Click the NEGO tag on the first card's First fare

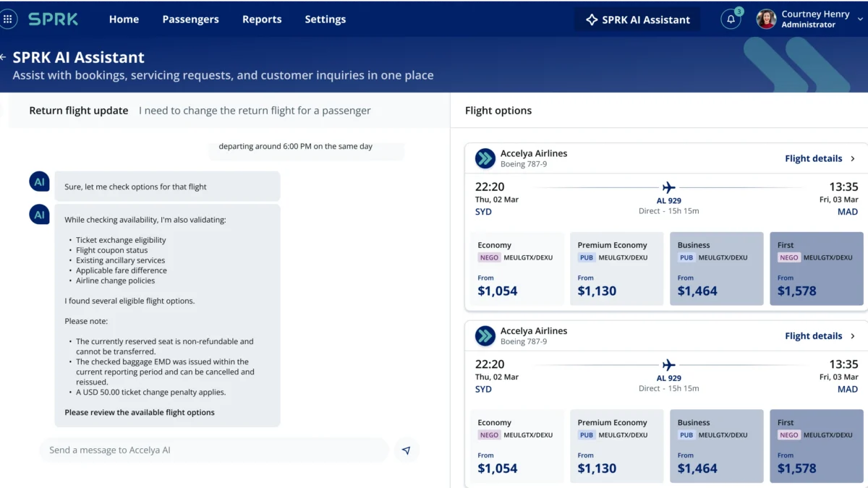(788, 257)
